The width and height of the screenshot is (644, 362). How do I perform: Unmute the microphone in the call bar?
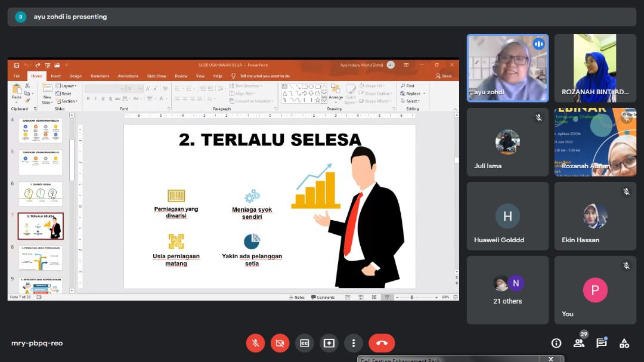(255, 343)
